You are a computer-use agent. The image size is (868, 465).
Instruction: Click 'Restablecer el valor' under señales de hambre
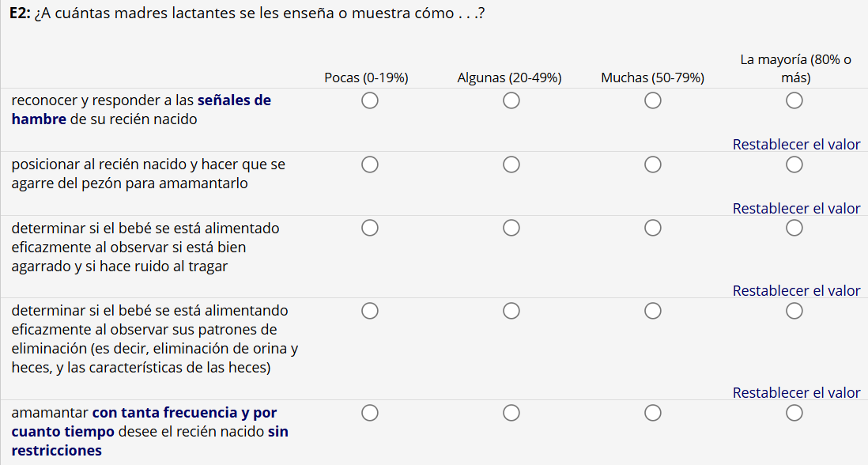point(796,145)
